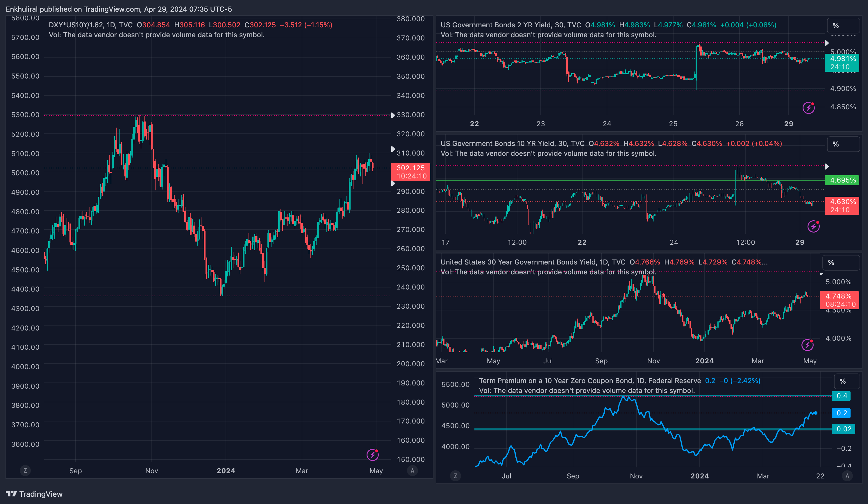Click the arrow marker at the 2 YR Yield chart's right edge
The height and width of the screenshot is (504, 868).
point(827,43)
